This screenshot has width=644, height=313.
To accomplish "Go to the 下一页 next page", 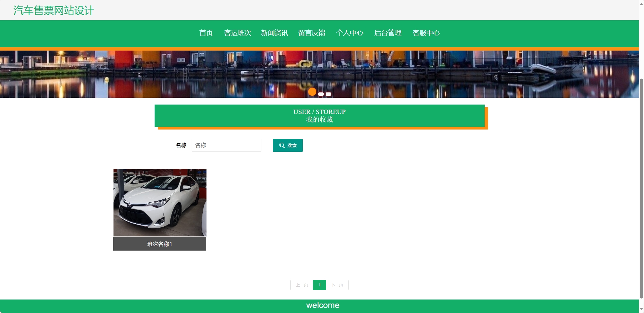I will 337,285.
